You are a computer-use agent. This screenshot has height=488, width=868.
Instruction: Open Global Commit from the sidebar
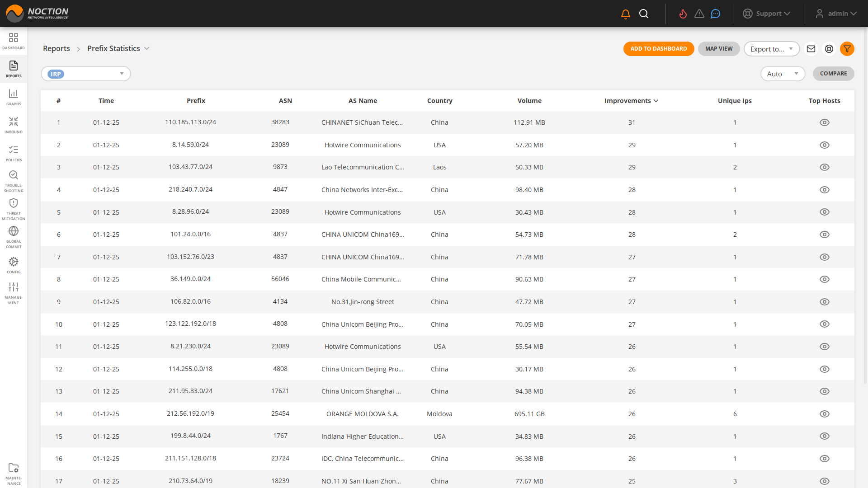14,236
